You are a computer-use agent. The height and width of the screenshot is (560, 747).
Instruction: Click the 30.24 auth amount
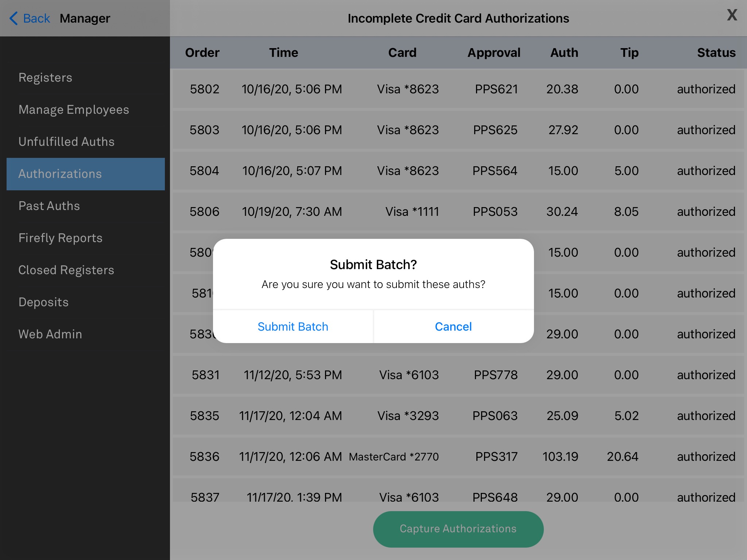(x=562, y=211)
